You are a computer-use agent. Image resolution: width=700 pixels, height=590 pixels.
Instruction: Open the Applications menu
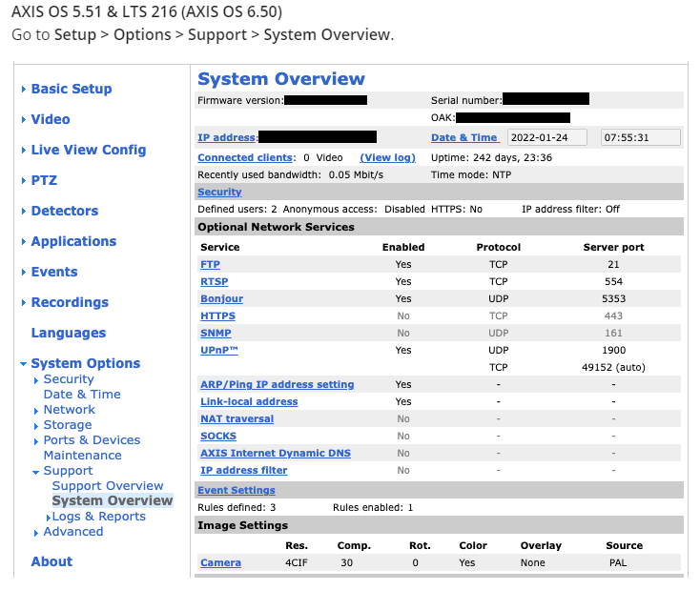click(x=73, y=241)
